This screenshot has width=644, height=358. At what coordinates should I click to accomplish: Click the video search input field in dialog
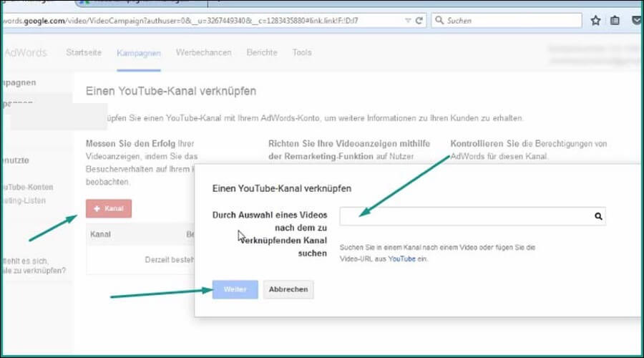472,216
